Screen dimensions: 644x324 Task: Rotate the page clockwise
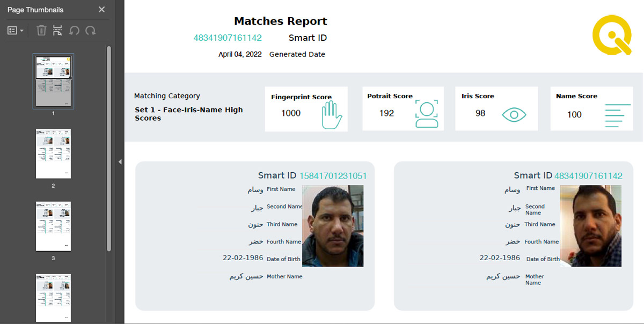tap(91, 31)
